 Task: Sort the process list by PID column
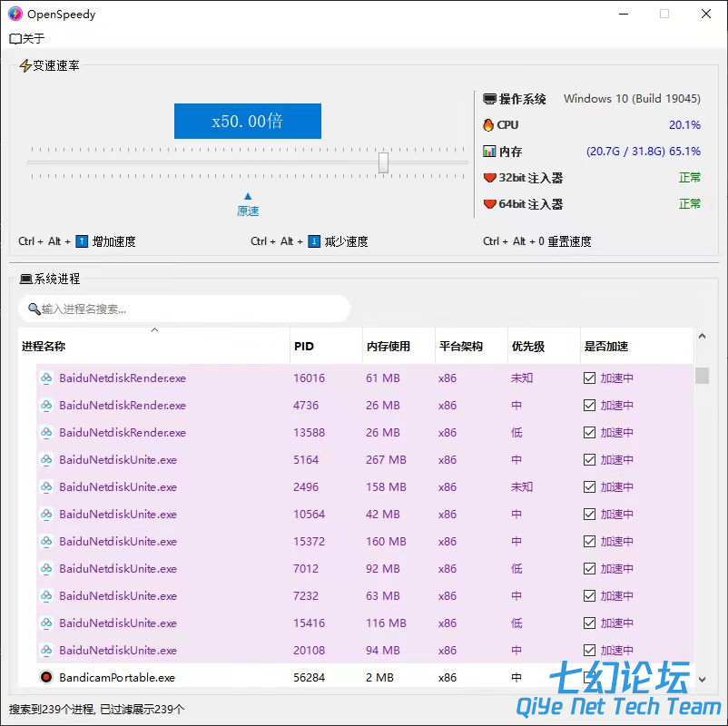click(327, 346)
